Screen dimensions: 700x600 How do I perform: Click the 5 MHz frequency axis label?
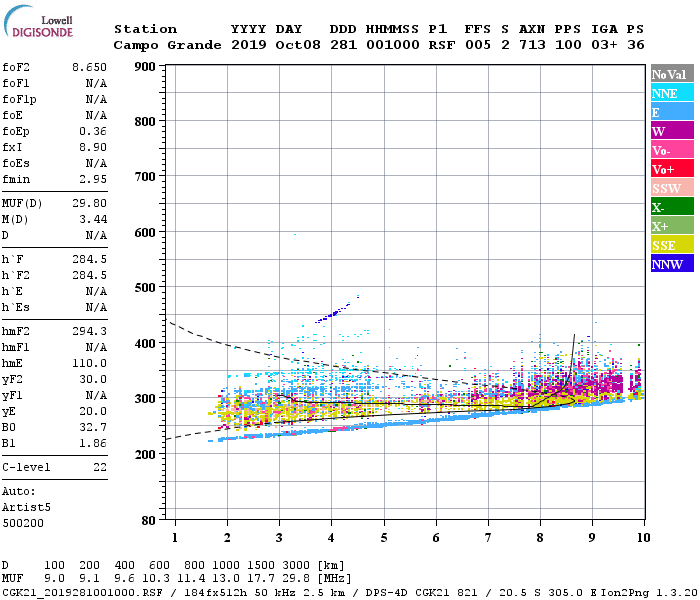(x=384, y=538)
